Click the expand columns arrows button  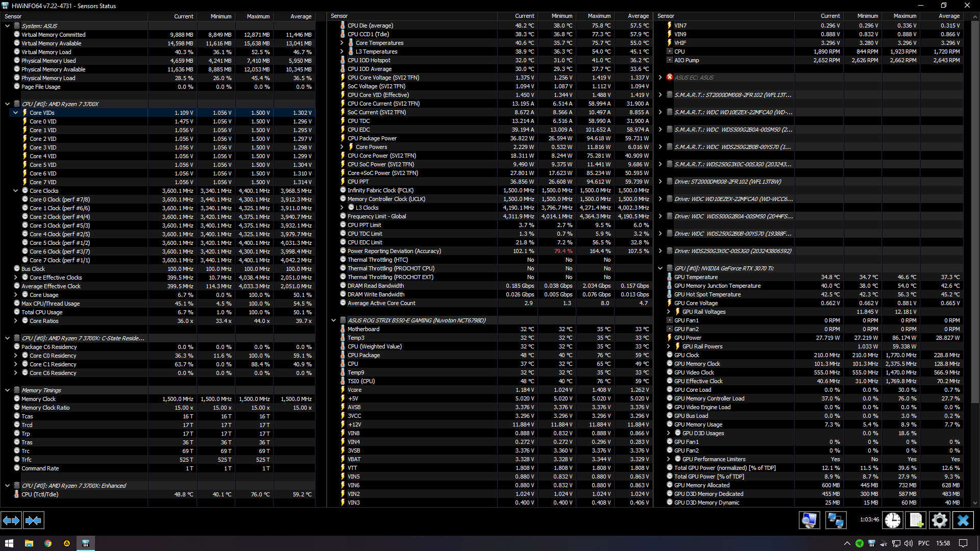tap(11, 520)
